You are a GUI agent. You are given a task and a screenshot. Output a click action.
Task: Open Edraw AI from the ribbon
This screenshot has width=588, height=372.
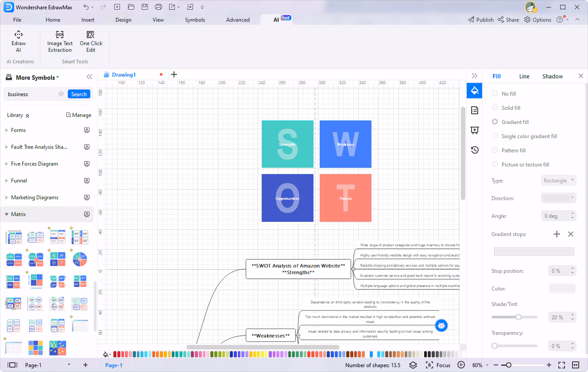(19, 41)
